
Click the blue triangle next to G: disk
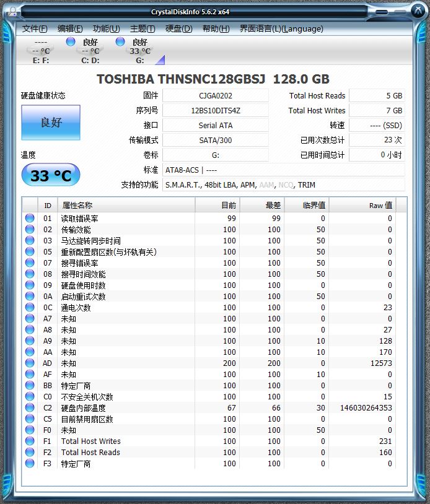[x=160, y=60]
